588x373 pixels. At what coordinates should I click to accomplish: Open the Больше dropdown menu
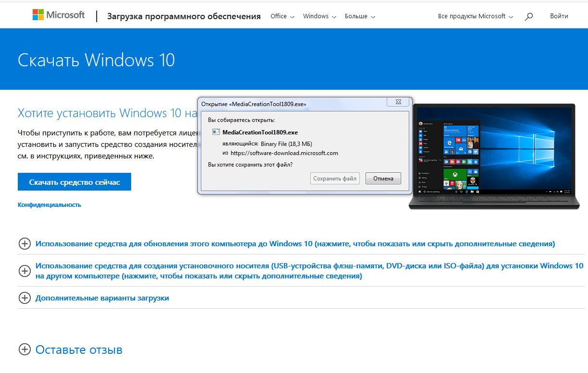pos(359,16)
